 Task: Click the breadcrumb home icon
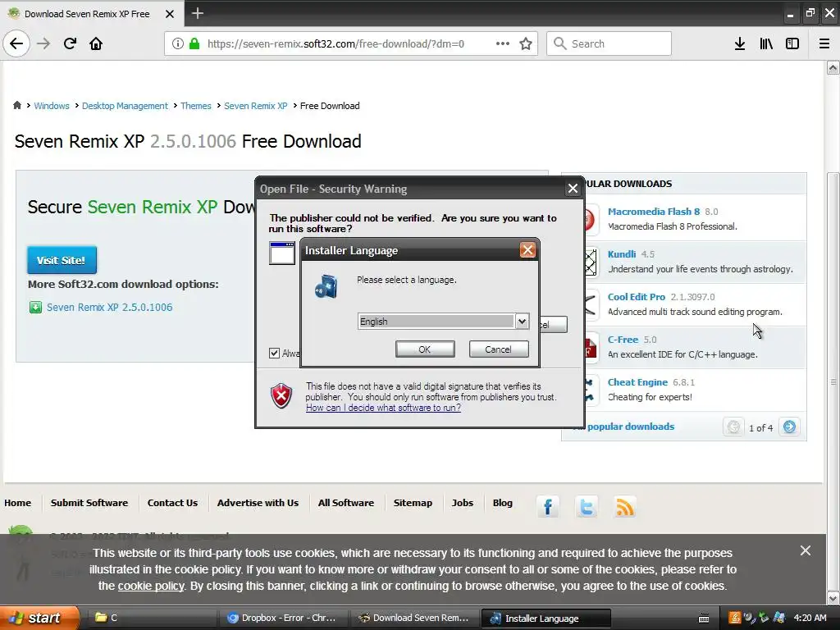click(17, 105)
